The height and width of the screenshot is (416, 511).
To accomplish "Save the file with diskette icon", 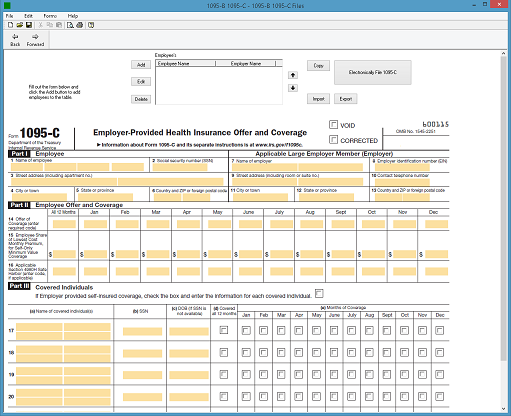I will click(x=29, y=25).
